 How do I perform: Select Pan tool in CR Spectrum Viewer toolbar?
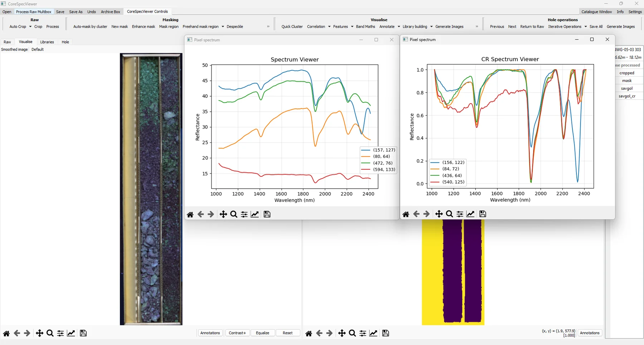click(439, 214)
